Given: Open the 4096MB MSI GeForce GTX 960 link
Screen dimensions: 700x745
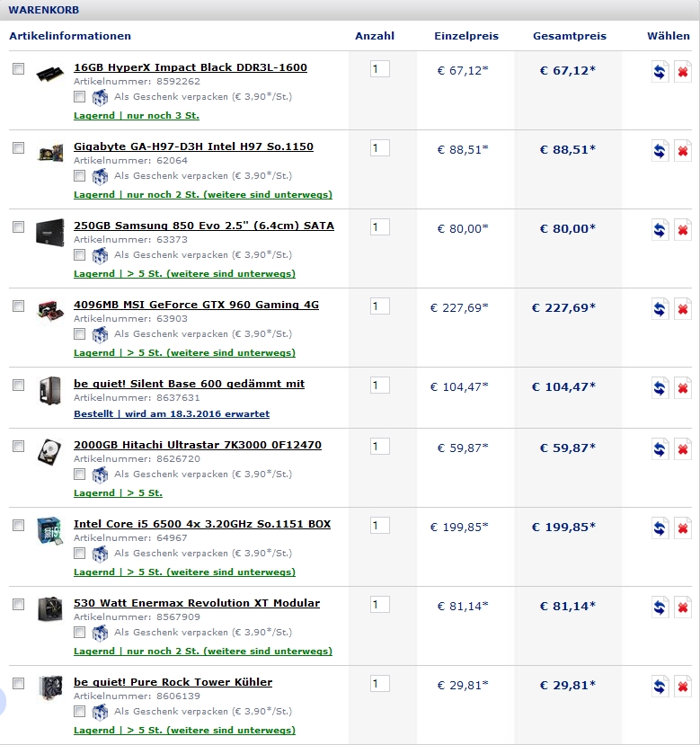Looking at the screenshot, I should (x=196, y=305).
